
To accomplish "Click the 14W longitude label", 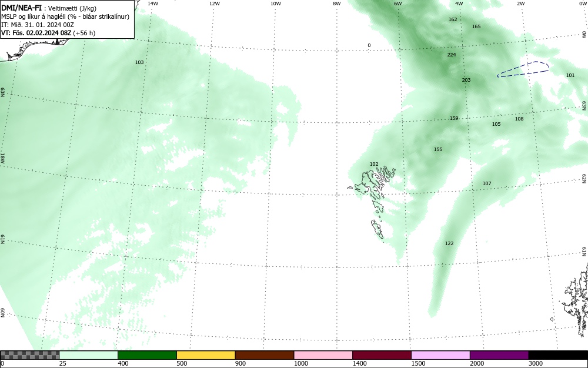I will click(x=153, y=4).
